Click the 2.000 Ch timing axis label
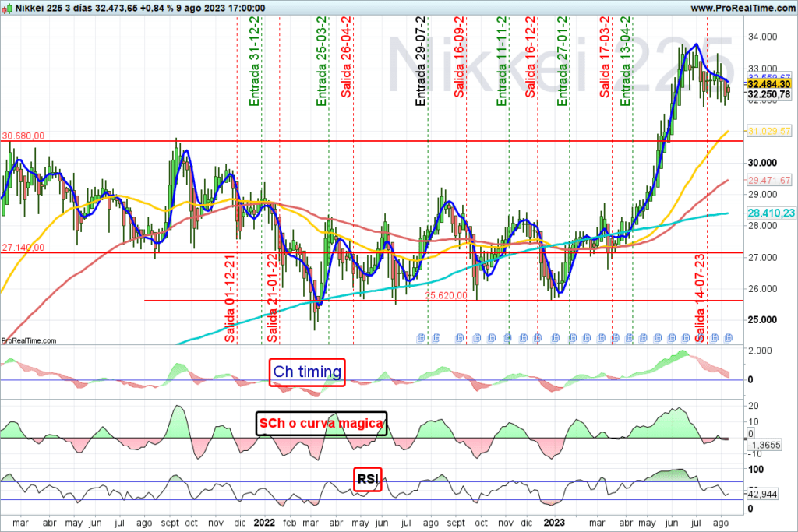 coord(760,351)
